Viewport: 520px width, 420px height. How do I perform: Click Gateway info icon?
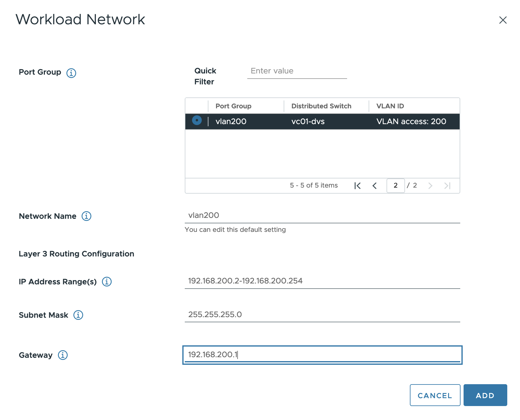[63, 355]
